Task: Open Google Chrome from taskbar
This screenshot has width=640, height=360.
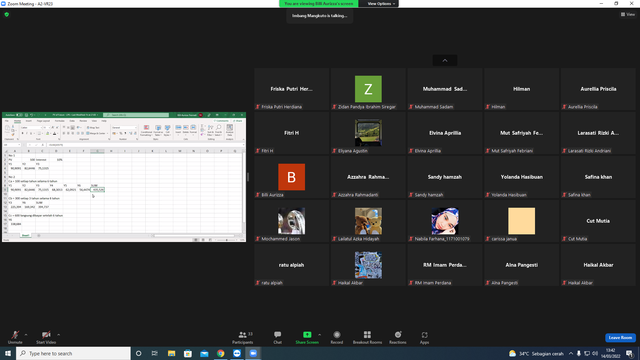Action: pos(220,353)
